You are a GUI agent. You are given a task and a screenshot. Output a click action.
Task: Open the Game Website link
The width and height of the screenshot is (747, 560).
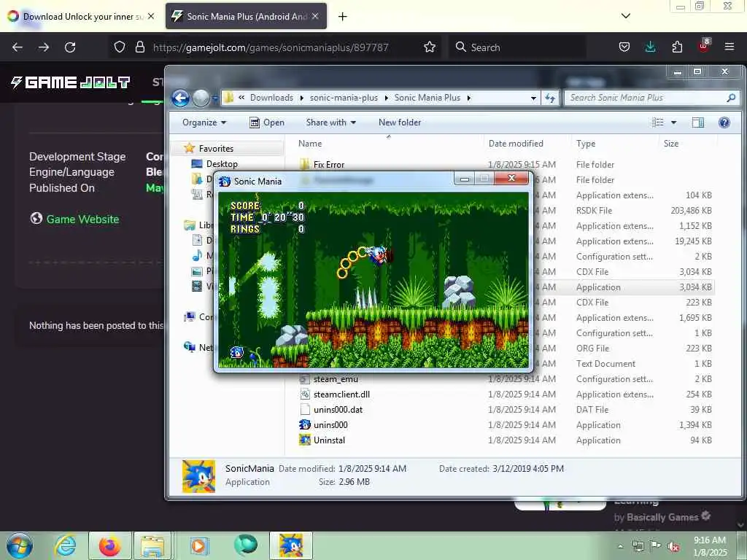click(83, 219)
